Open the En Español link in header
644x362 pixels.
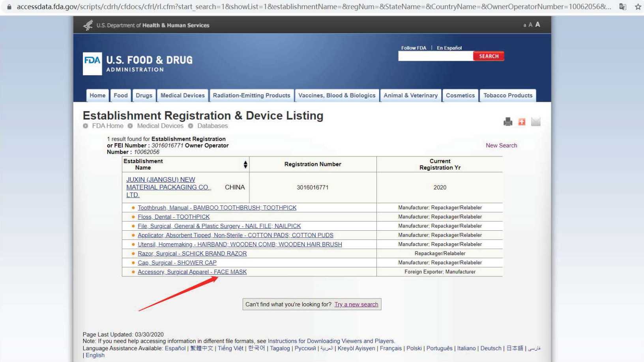(449, 48)
